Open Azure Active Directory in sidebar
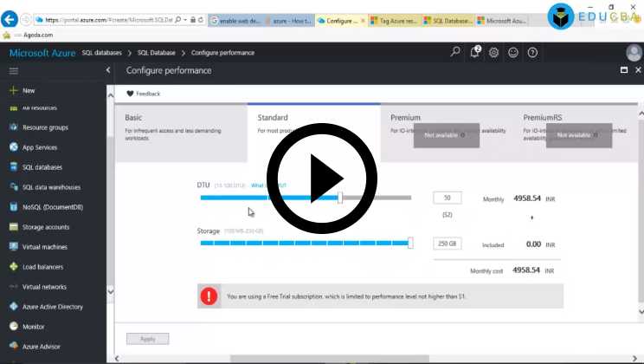 [x=52, y=307]
